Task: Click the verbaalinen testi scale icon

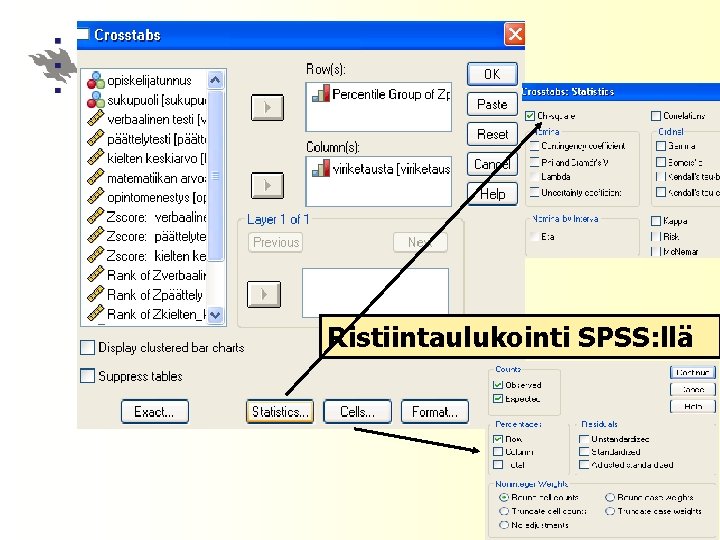Action: coord(96,119)
